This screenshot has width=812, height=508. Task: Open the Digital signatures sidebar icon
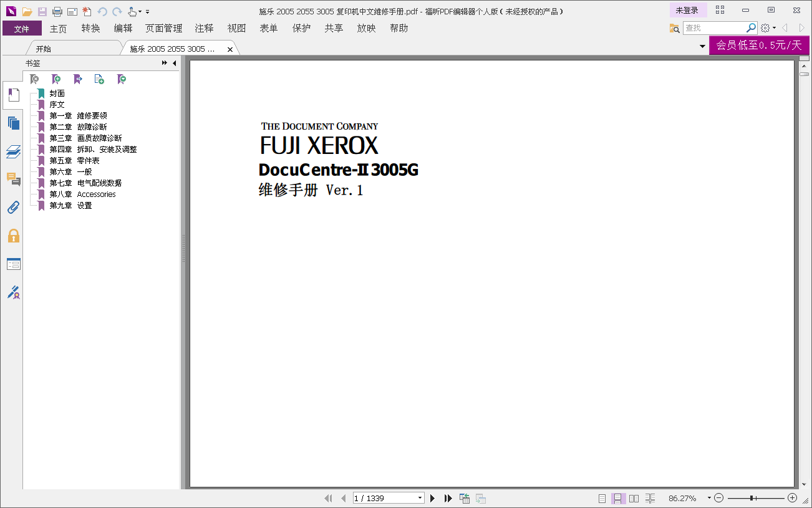point(14,292)
